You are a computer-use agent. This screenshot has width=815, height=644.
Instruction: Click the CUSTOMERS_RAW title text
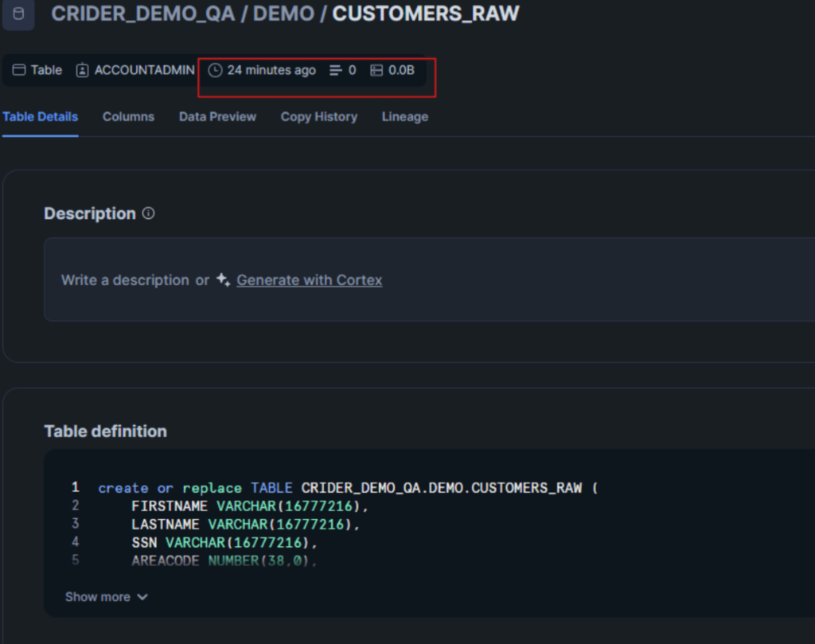click(426, 14)
